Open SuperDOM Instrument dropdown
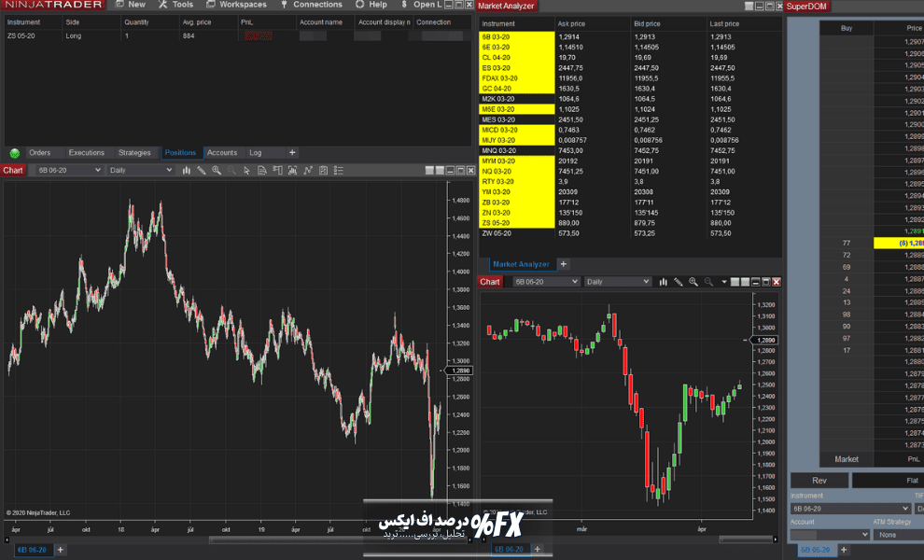Image resolution: width=924 pixels, height=560 pixels. tap(850, 508)
